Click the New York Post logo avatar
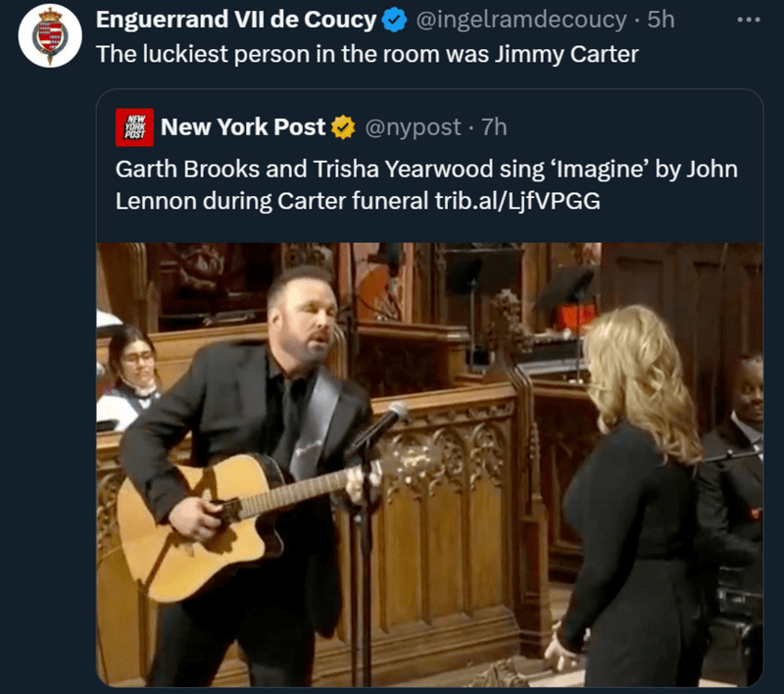 pos(131,126)
